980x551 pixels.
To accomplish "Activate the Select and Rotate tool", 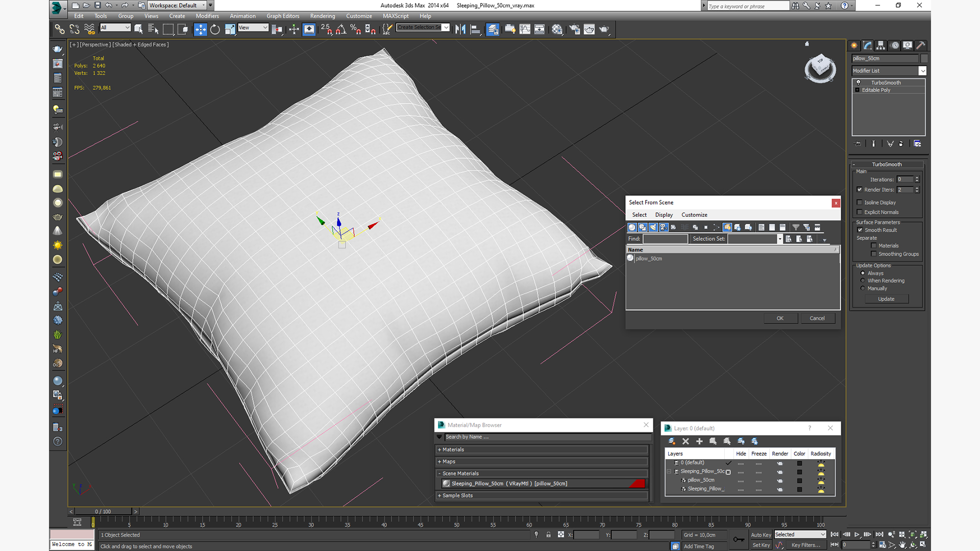I will click(x=215, y=30).
